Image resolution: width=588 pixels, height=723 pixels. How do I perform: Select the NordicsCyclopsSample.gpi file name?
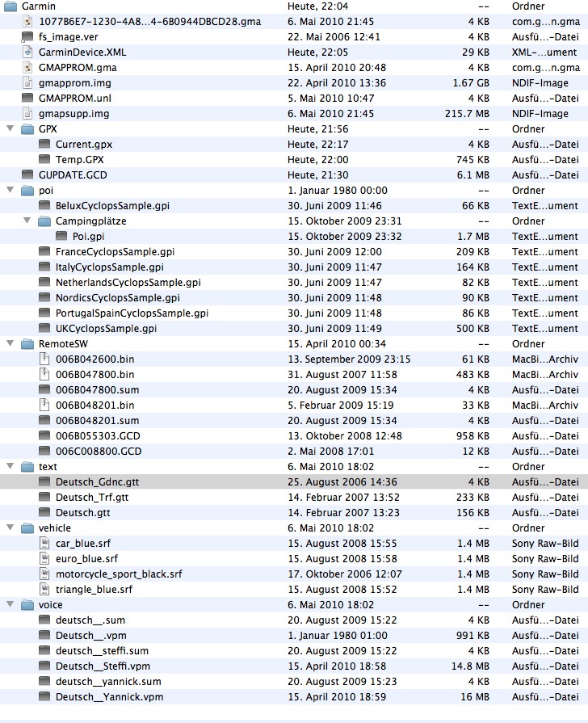click(118, 298)
